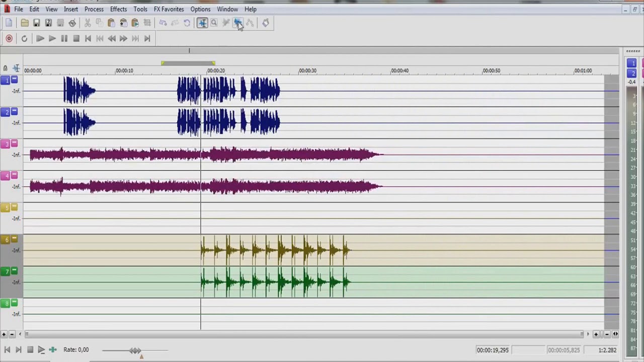Click Go to Start transport button
This screenshot has width=644, height=362.
pos(88,39)
